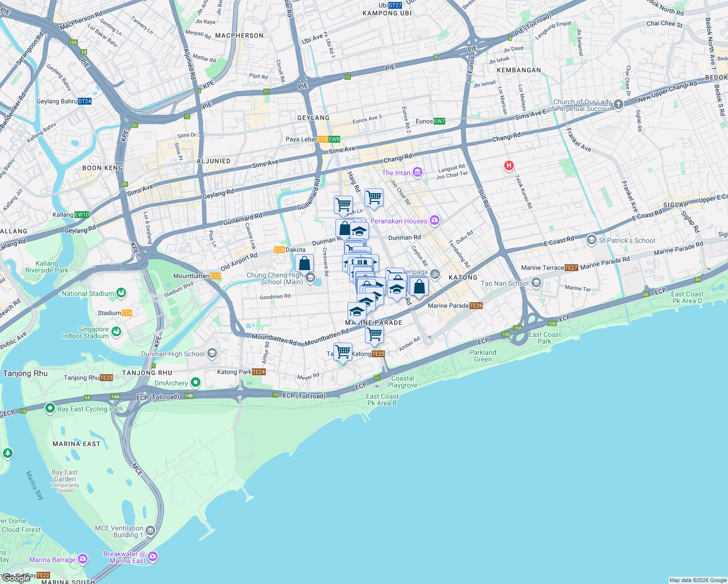Image resolution: width=728 pixels, height=584 pixels.
Task: Select the shopping cart marker near Haig Rd
Action: click(x=343, y=205)
